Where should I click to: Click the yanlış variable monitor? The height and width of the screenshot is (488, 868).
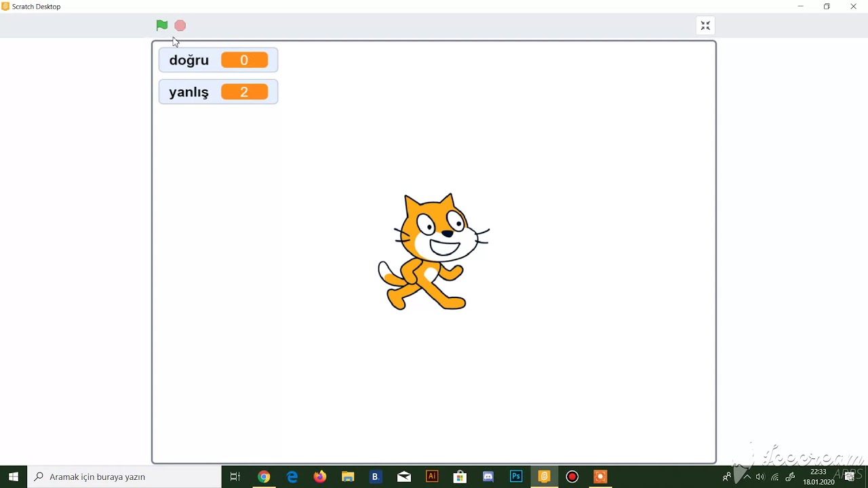tap(218, 91)
